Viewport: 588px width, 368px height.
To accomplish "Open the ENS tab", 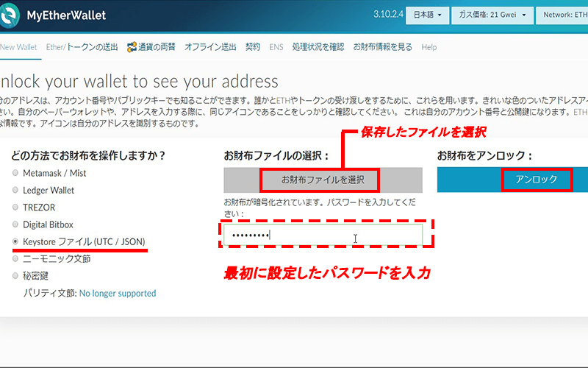I will 276,47.
